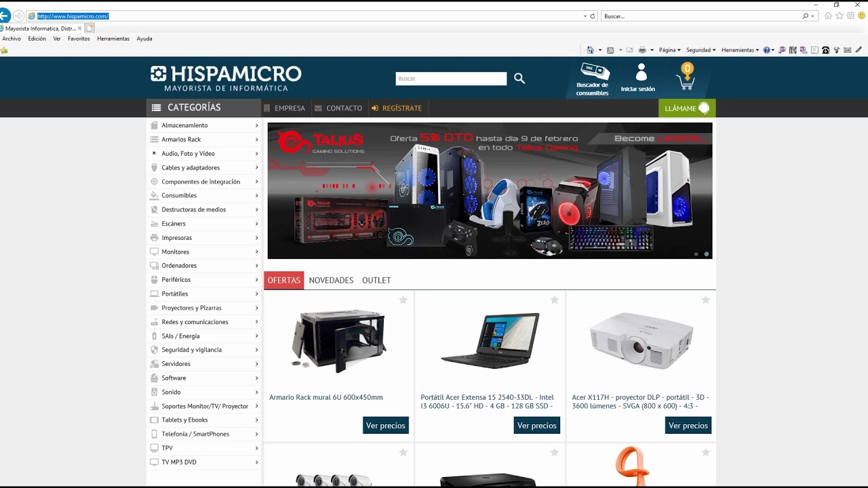The height and width of the screenshot is (488, 868).
Task: Click the site Buscar search field
Action: 451,79
